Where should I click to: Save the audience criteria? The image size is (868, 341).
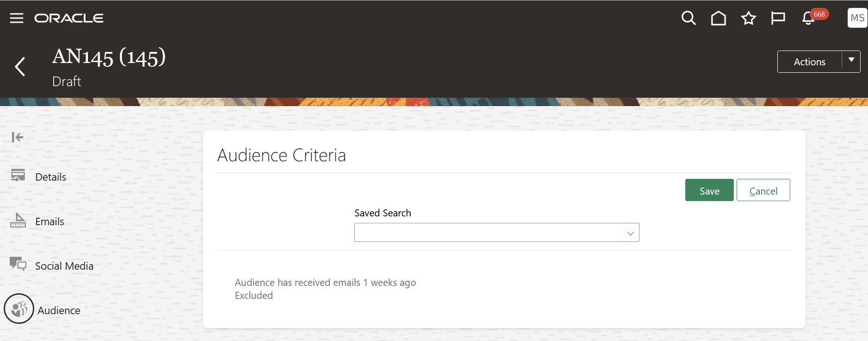pyautogui.click(x=709, y=190)
